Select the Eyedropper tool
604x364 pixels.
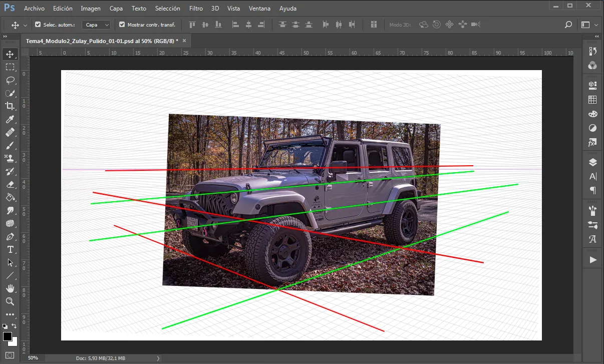pos(10,119)
